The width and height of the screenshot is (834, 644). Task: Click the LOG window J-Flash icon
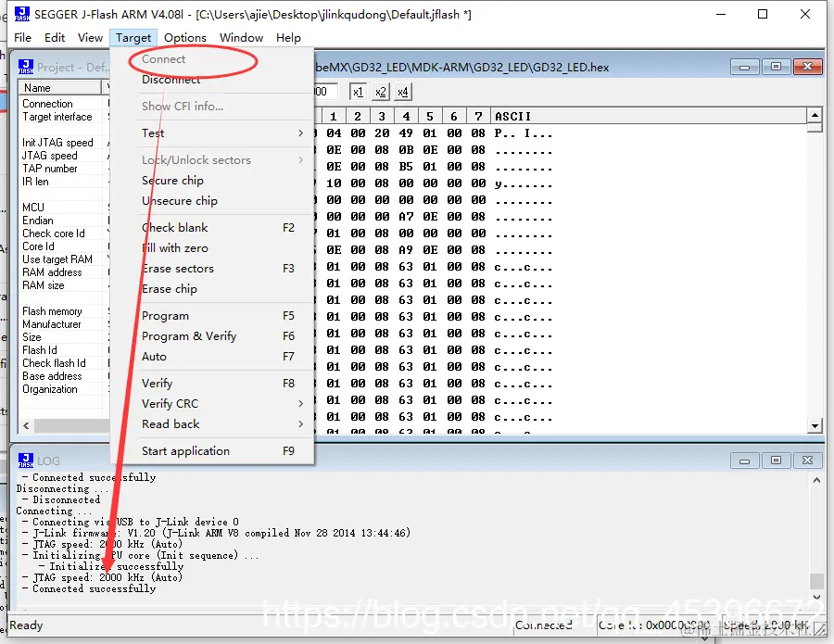click(x=26, y=461)
